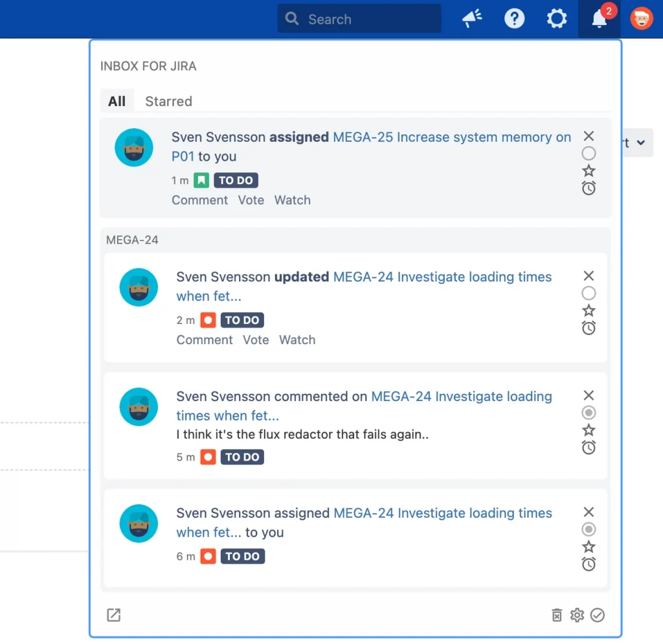Image resolution: width=663 pixels, height=644 pixels.
Task: Click bug type icon on MEGA-24 assigned notification
Action: click(x=208, y=557)
